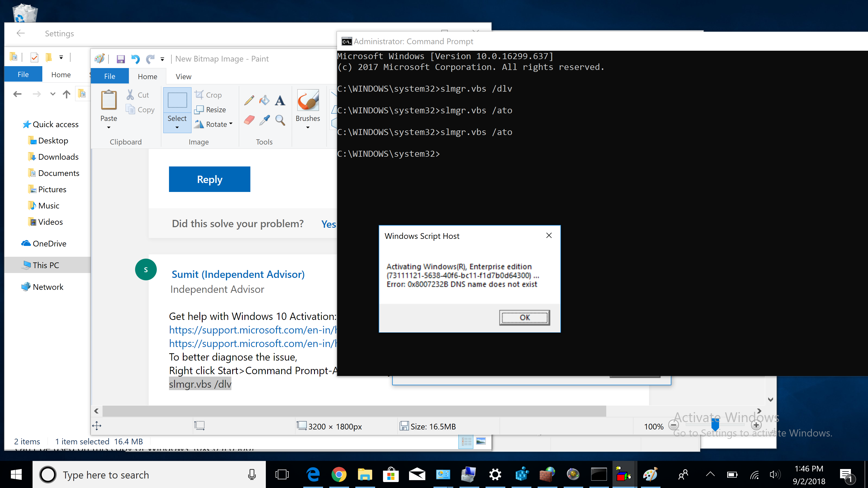Open the Select dropdown arrow
Screen dimensions: 868x488
coord(177,127)
